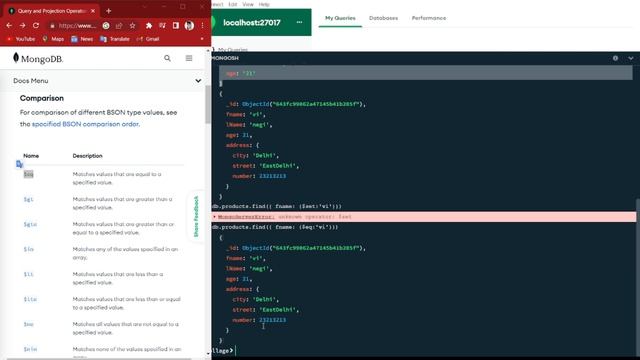Image resolution: width=640 pixels, height=360 pixels.
Task: Expand the Docs Menu dropdown
Action: [x=198, y=81]
